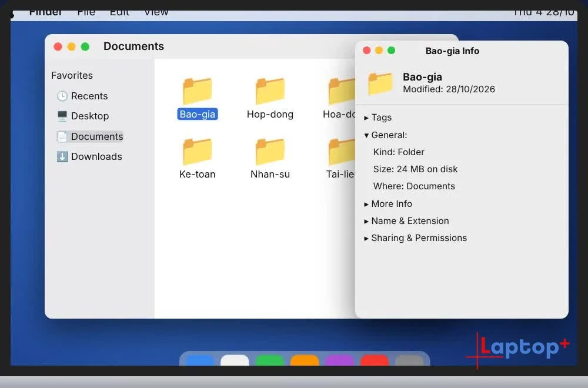Expand the Tags section

pos(366,118)
